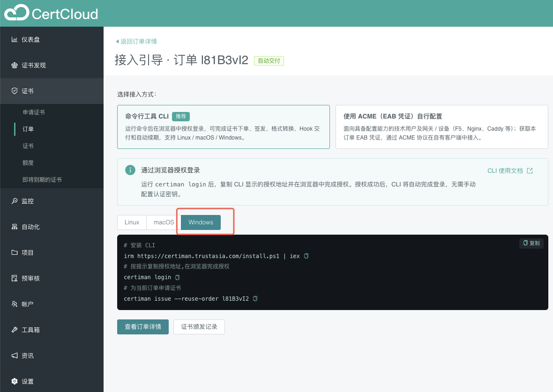Click the 帐户 user icon
Image resolution: width=553 pixels, height=392 pixels.
pos(15,304)
